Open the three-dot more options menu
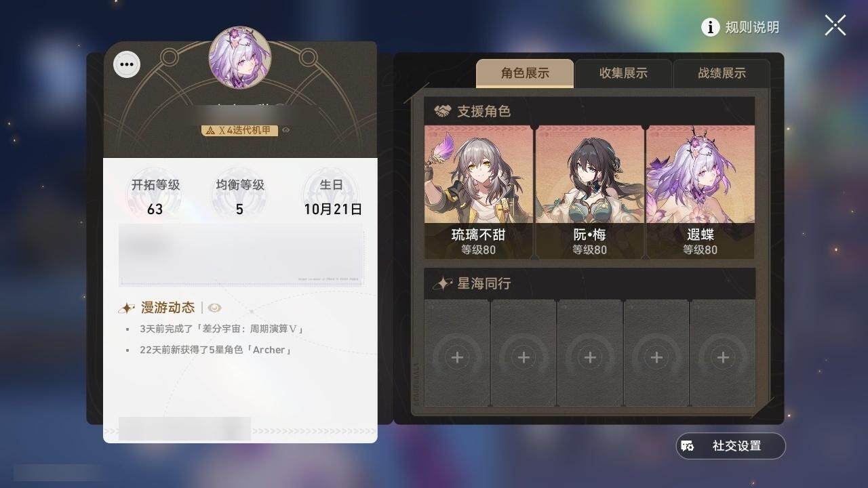 pos(127,65)
